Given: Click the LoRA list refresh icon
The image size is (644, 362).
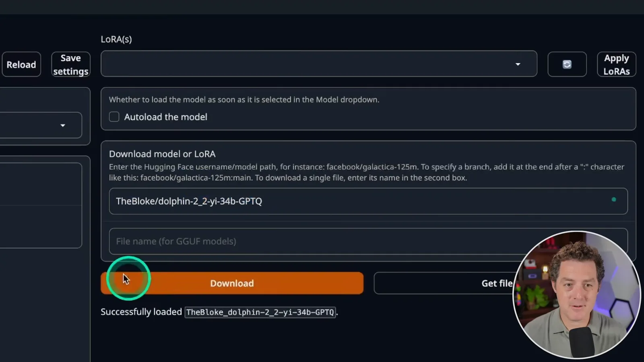Looking at the screenshot, I should (567, 64).
